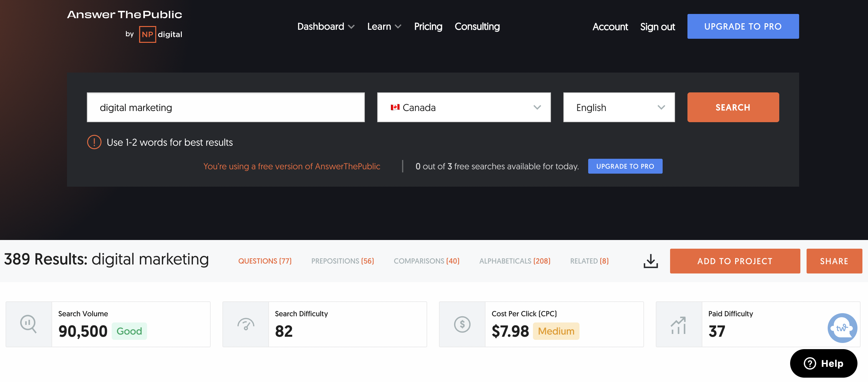Viewport: 868px width, 382px height.
Task: Open the English language dropdown
Action: [619, 108]
